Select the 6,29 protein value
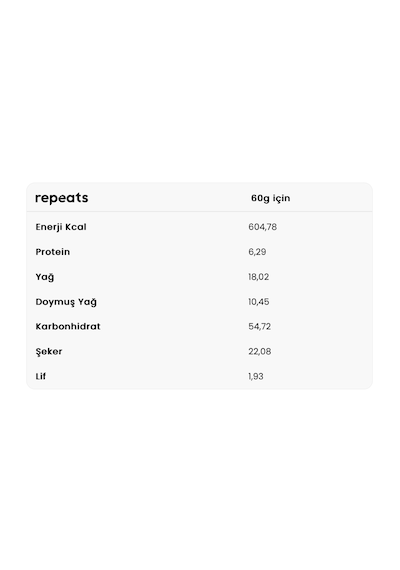The width and height of the screenshot is (400, 570). point(257,252)
